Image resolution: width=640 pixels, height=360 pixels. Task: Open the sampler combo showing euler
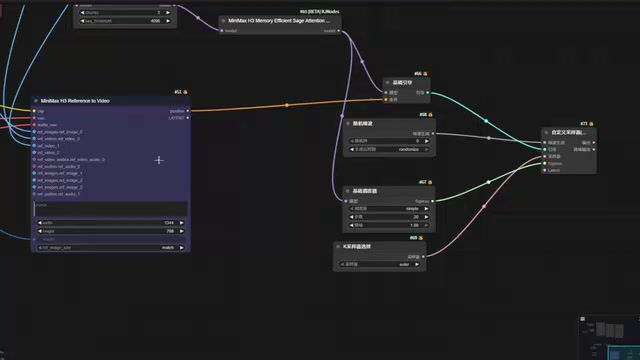[380, 264]
